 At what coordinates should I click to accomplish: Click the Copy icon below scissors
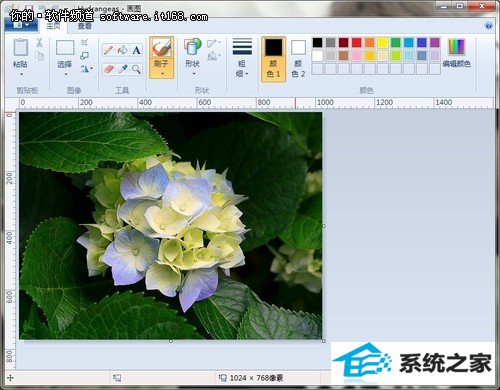tap(39, 56)
